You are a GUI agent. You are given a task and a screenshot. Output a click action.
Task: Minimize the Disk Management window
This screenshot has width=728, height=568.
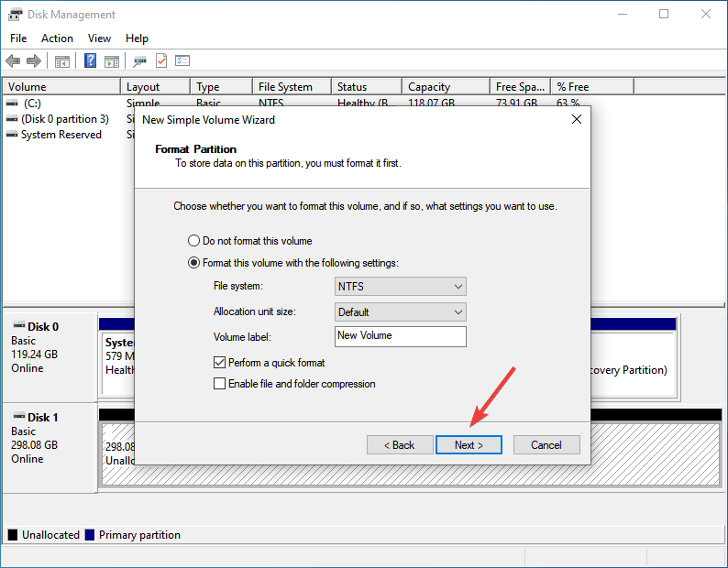tap(623, 15)
